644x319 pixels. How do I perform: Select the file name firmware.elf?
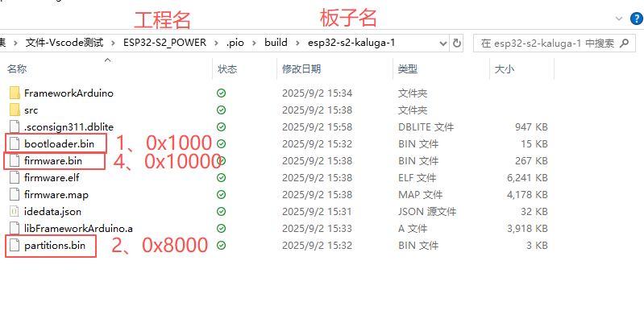pos(52,178)
